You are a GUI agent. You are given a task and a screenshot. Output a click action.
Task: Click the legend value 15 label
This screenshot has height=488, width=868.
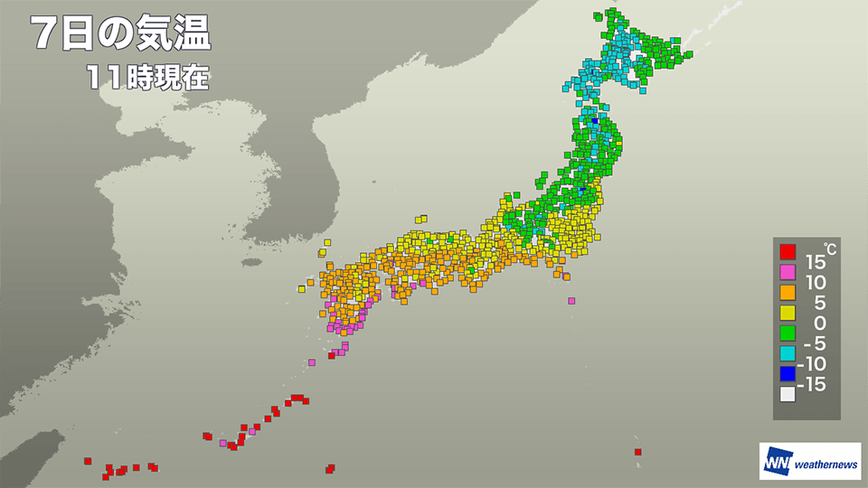click(814, 262)
